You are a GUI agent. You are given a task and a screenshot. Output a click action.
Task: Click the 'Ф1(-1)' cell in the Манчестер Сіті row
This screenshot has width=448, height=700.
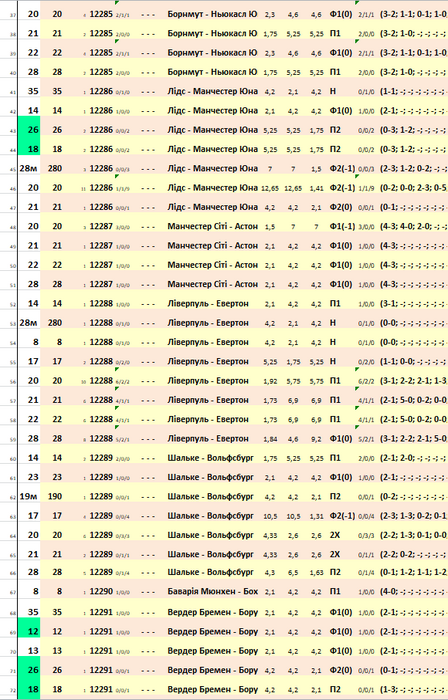coord(341,226)
